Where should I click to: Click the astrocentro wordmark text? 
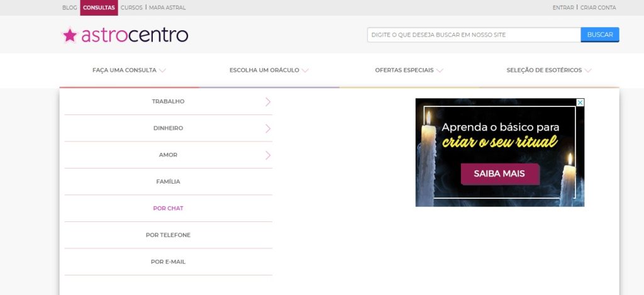click(x=135, y=35)
